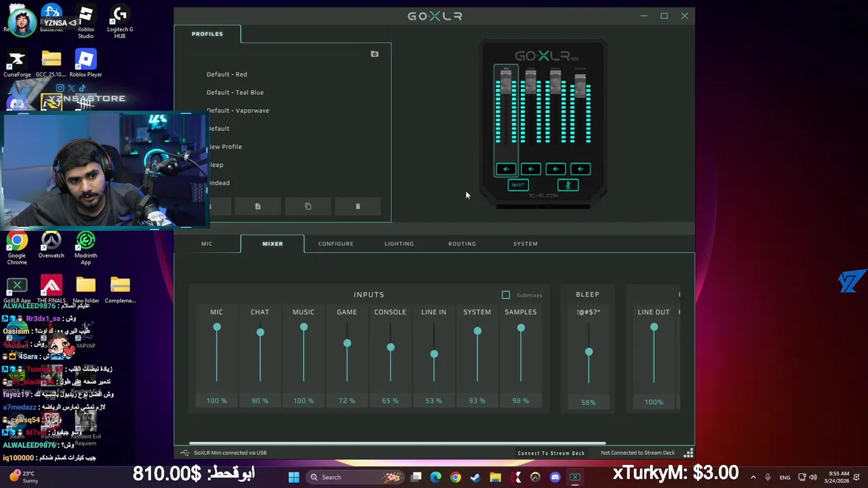Viewport: 868px width, 488px height.
Task: Load the Default - Red profile
Action: click(226, 75)
